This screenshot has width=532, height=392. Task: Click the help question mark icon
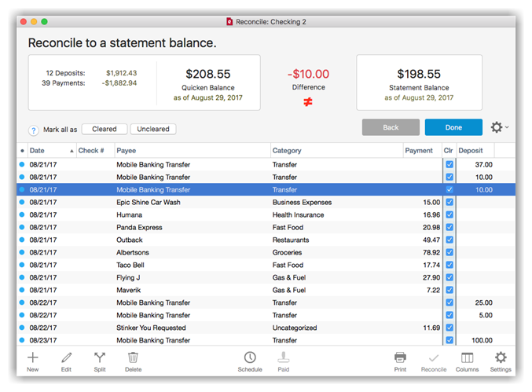pyautogui.click(x=34, y=130)
